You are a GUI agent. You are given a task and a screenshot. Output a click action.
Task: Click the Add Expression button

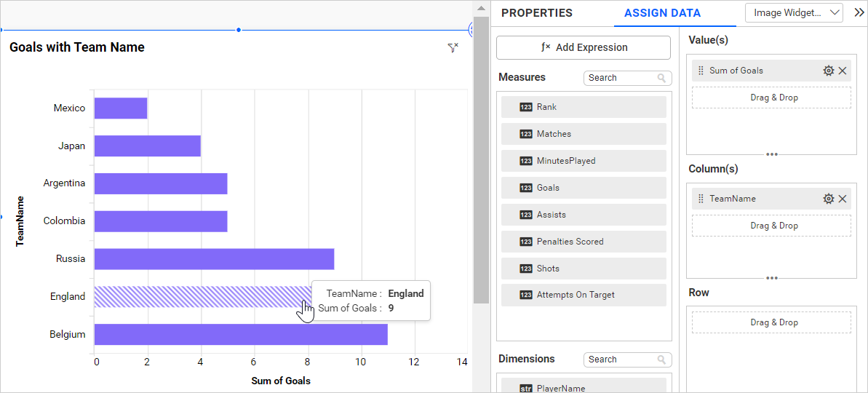(584, 47)
